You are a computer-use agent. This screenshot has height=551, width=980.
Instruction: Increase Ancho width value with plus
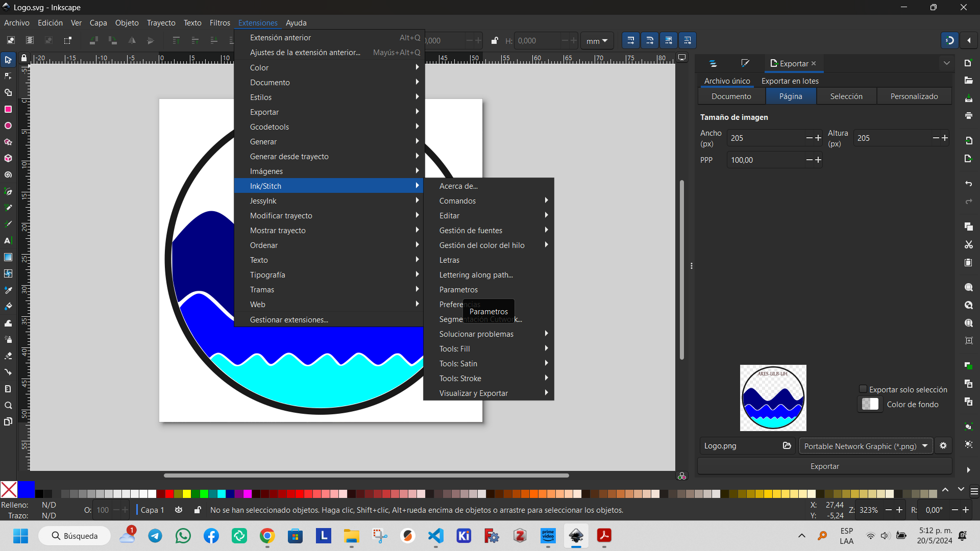coord(818,138)
